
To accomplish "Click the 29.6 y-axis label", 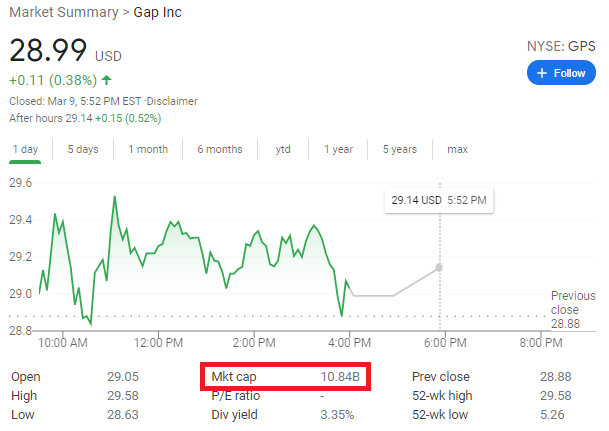I will (x=21, y=182).
